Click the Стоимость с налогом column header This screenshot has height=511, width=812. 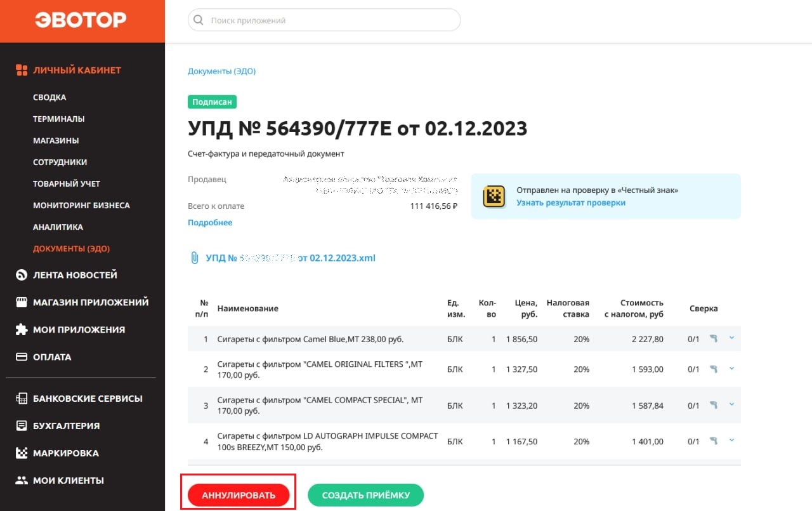coord(634,309)
